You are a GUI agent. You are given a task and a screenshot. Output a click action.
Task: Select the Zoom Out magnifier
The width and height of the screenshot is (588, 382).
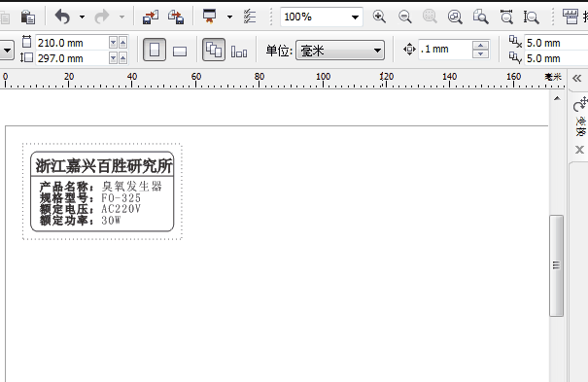click(404, 17)
